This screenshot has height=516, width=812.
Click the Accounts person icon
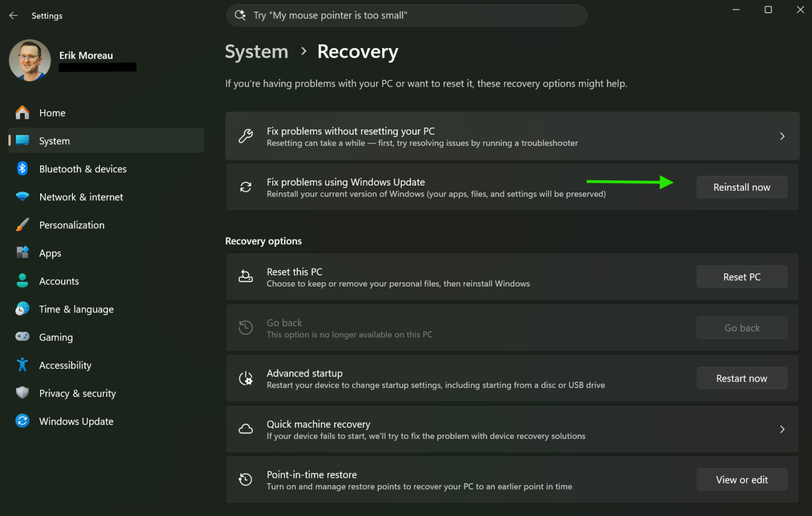click(x=22, y=281)
